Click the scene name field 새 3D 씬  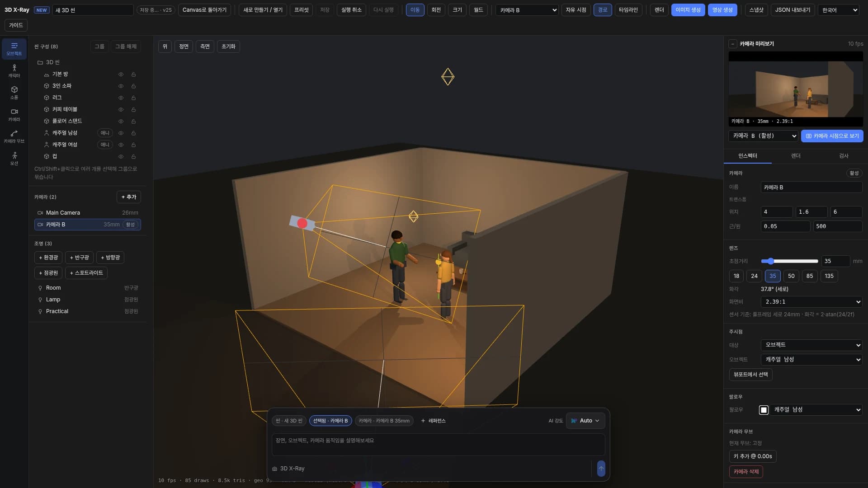coord(93,10)
